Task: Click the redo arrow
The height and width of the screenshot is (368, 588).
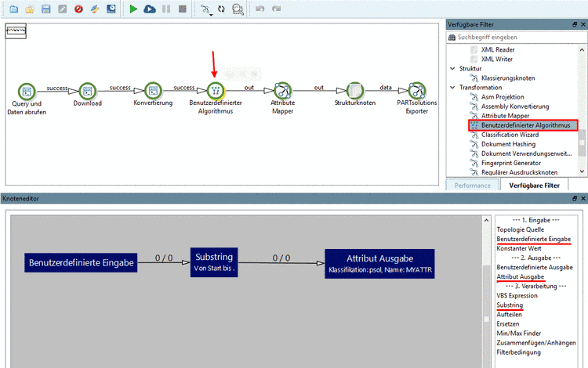Action: pyautogui.click(x=277, y=9)
